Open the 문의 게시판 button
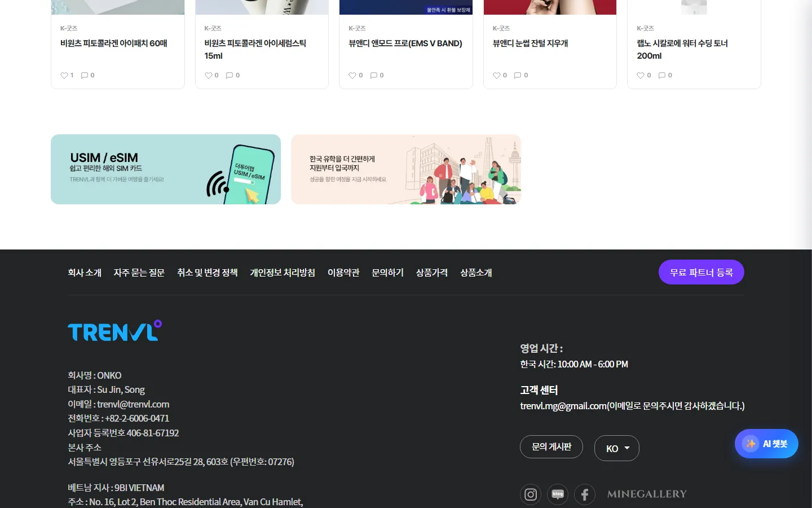 point(551,446)
